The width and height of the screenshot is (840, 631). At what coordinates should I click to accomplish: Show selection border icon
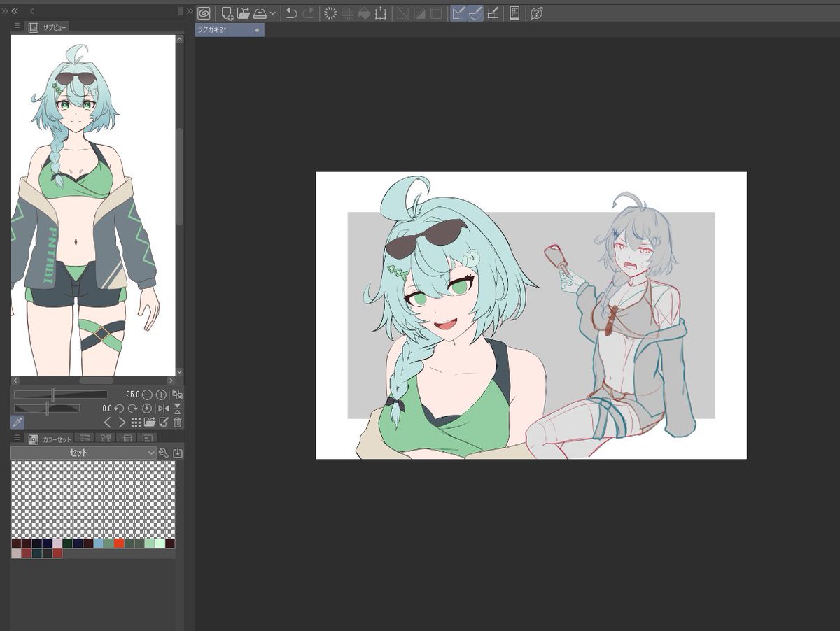436,13
